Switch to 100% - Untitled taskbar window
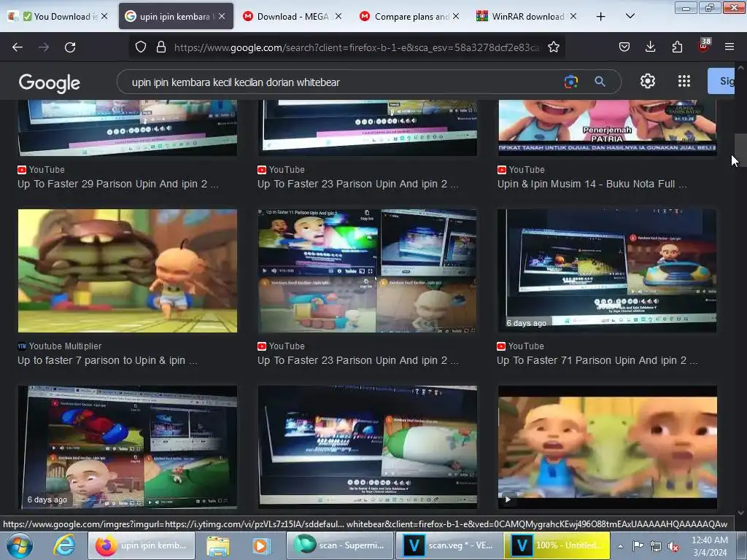The height and width of the screenshot is (560, 747). coord(557,545)
